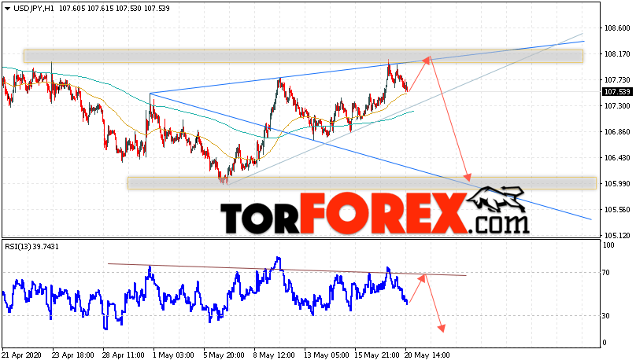Select the 107.300 price axis label

click(617, 106)
